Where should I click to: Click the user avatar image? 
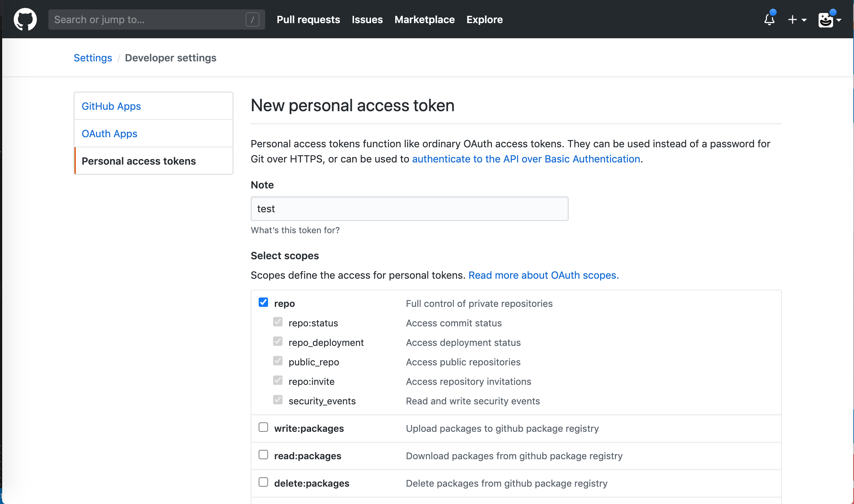825,20
